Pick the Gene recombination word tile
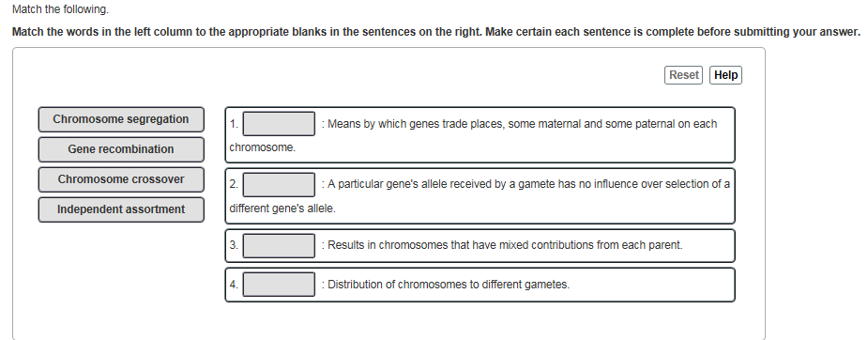868x340 pixels. (x=121, y=149)
